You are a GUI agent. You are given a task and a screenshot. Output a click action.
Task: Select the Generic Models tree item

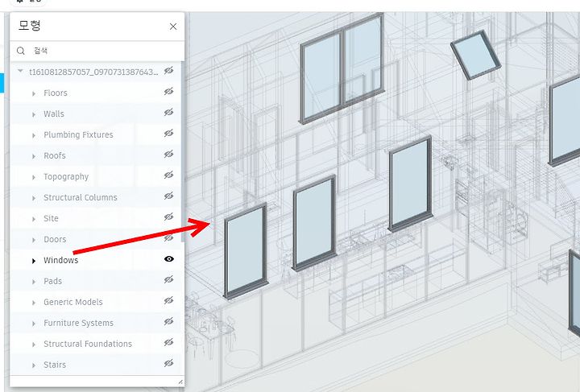73,302
